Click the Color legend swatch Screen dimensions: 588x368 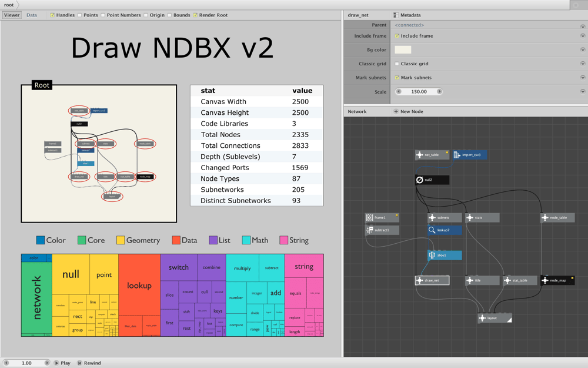coord(41,240)
